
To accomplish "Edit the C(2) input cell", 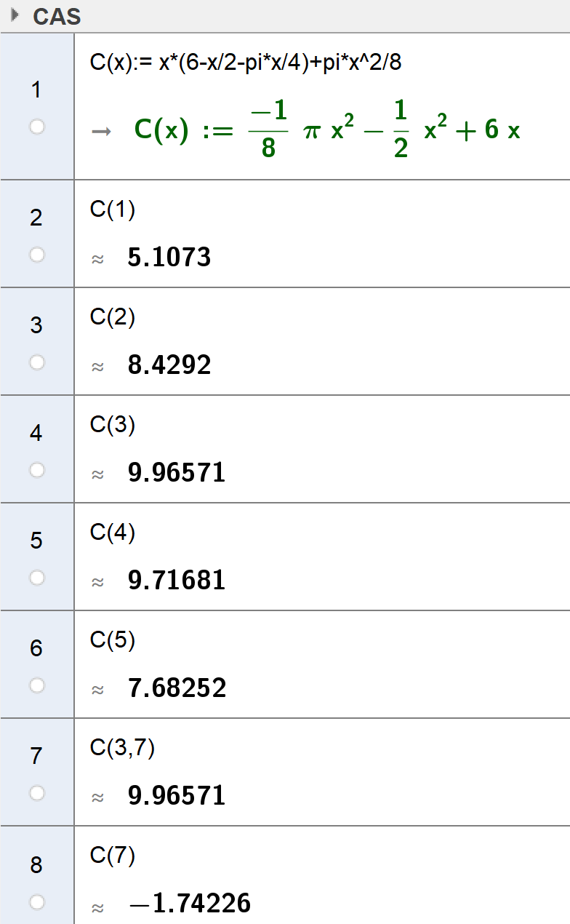I will 113,318.
